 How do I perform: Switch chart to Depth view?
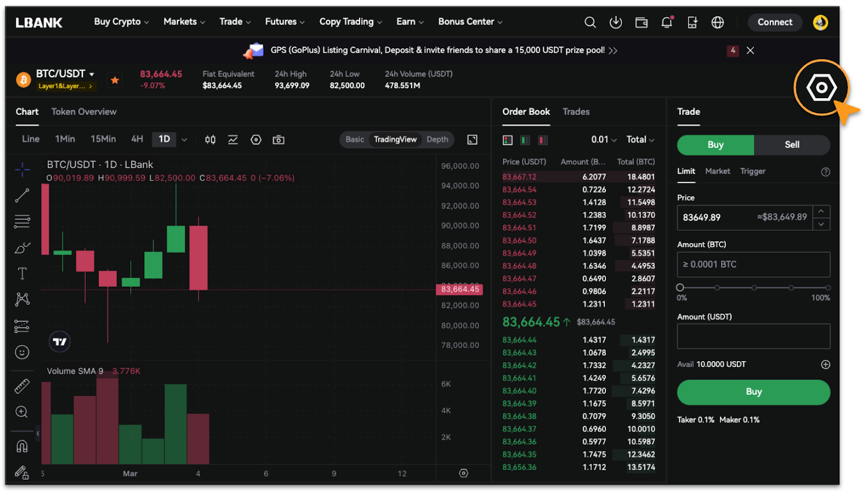437,139
